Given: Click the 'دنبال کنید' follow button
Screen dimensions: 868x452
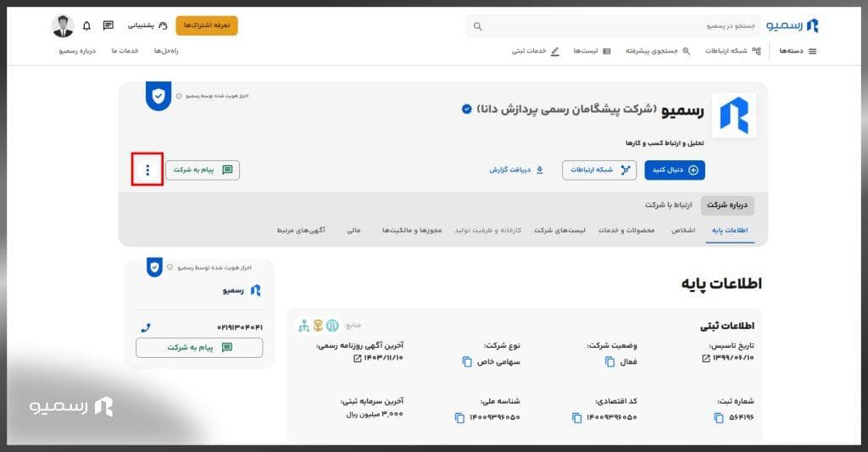Looking at the screenshot, I should point(675,170).
